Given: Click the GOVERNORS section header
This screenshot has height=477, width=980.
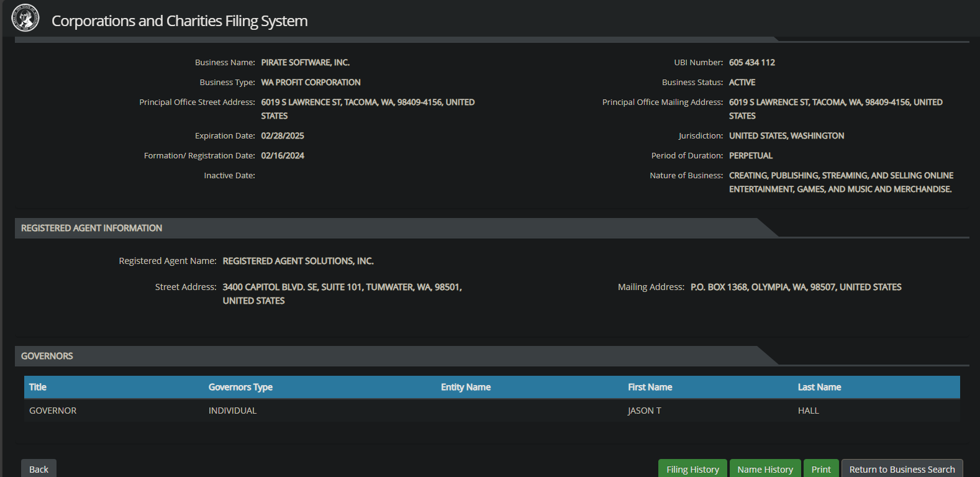Looking at the screenshot, I should (x=47, y=356).
